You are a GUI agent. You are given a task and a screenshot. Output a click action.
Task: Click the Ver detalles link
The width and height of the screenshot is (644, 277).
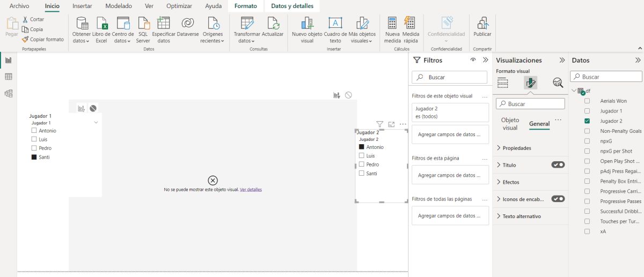click(251, 190)
